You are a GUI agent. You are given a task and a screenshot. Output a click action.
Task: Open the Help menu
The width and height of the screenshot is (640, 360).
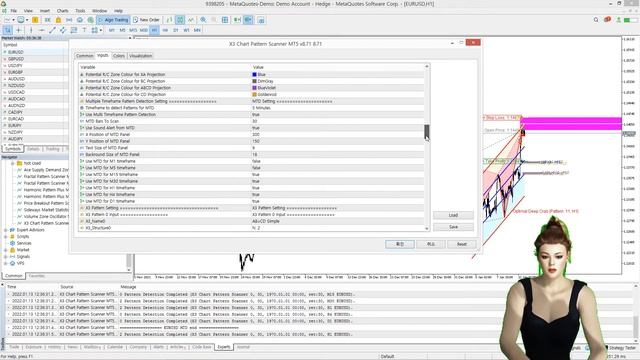[118, 11]
